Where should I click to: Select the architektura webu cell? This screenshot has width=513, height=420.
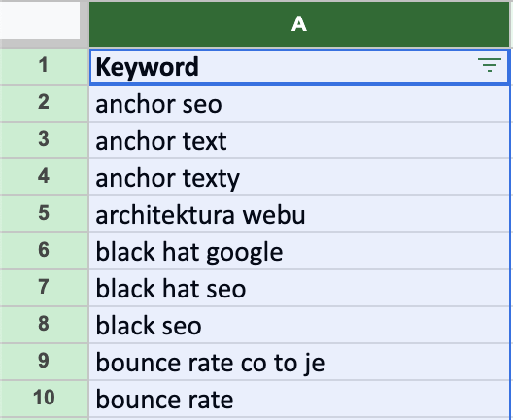coord(299,215)
